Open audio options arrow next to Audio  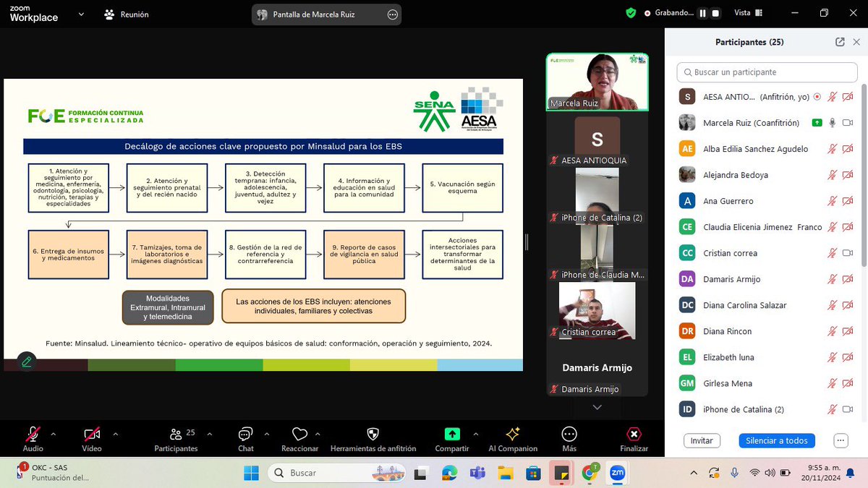pos(52,434)
